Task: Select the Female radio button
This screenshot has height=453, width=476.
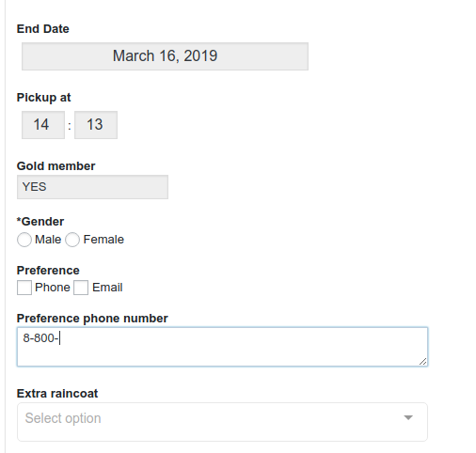Action: [72, 240]
